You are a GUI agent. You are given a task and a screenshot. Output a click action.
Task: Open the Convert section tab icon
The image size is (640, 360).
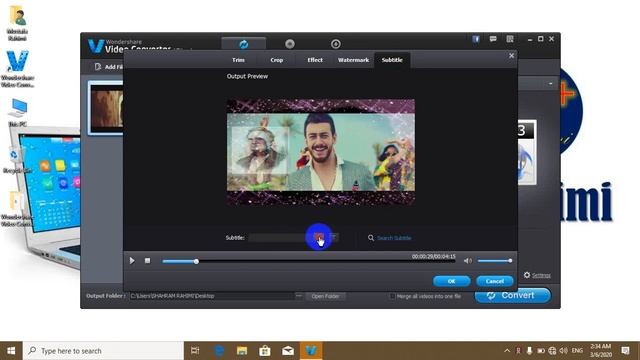click(244, 44)
